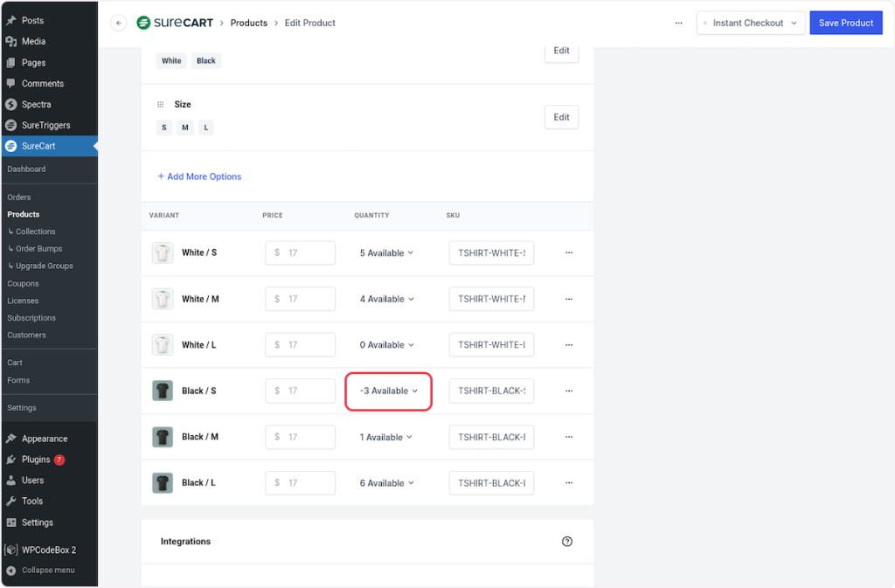The image size is (895, 588).
Task: Click the Size option drag handle
Action: tap(160, 104)
